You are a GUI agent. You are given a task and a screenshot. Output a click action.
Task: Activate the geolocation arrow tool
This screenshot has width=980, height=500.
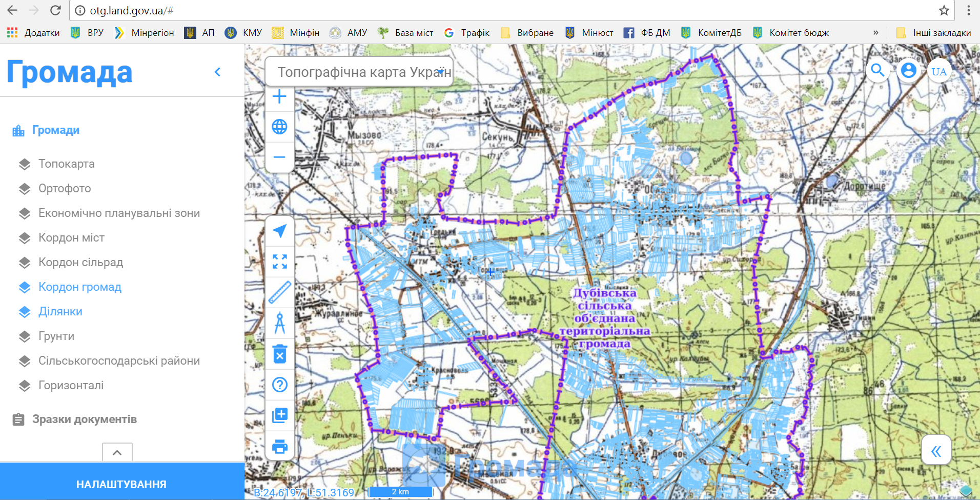coord(279,231)
